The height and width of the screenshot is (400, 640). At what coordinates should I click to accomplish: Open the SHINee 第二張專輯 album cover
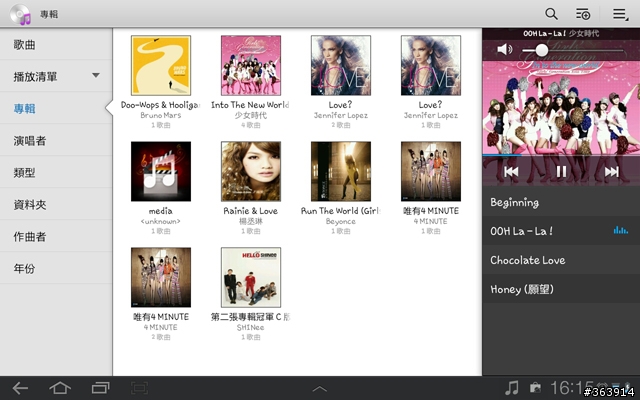251,277
